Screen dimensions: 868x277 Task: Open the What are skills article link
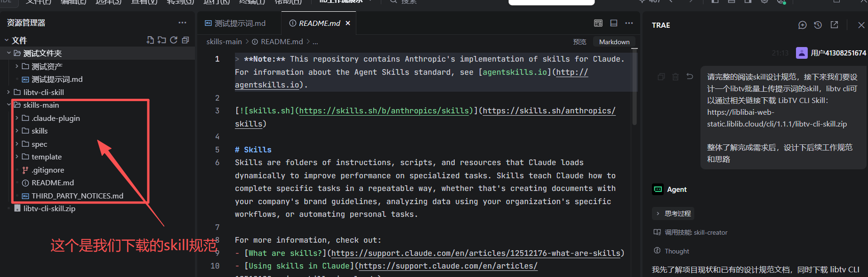pyautogui.click(x=475, y=253)
